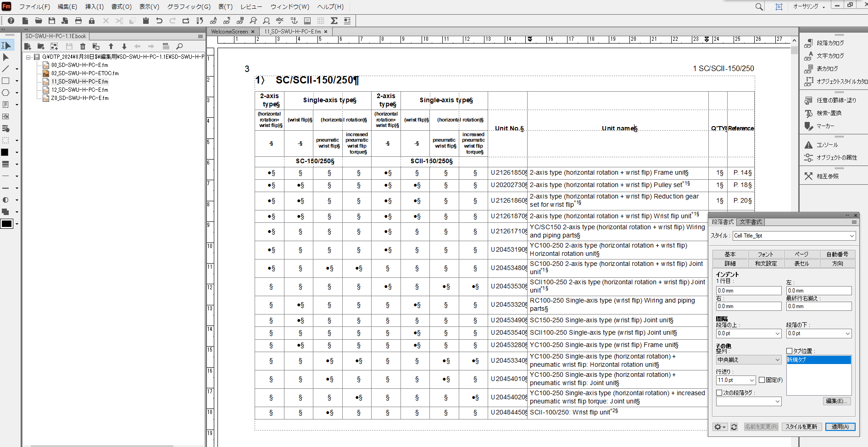Open the スタイル dropdown showing Cell Title_9pt
Screen dimensions: 868x447
pos(794,236)
